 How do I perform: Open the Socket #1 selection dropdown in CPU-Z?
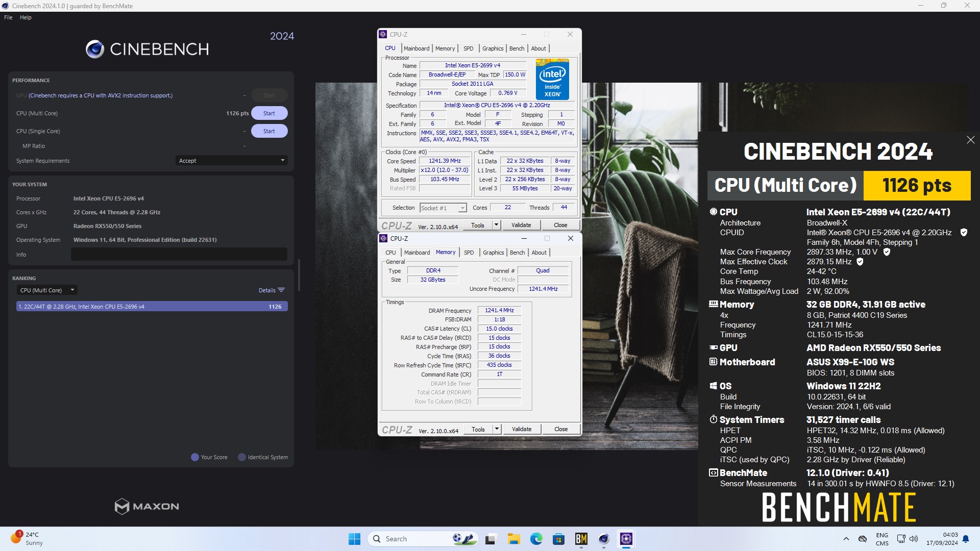(x=443, y=208)
